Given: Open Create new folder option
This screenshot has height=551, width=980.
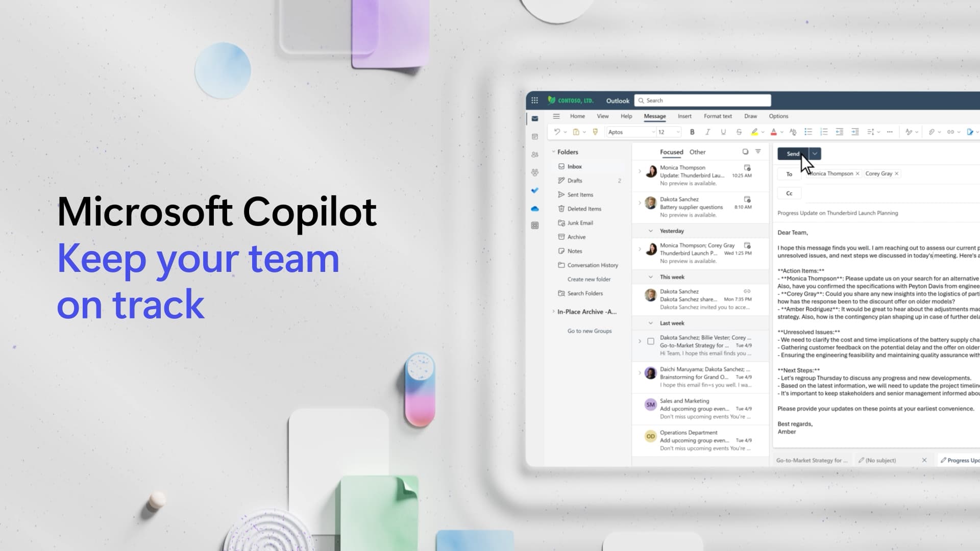Looking at the screenshot, I should [589, 279].
